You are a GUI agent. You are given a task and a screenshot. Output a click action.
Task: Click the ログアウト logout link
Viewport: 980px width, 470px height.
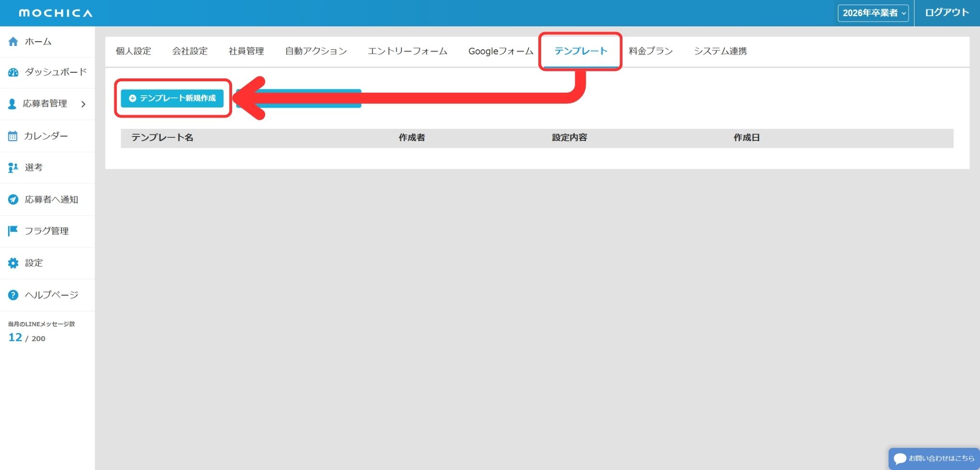tap(947, 13)
